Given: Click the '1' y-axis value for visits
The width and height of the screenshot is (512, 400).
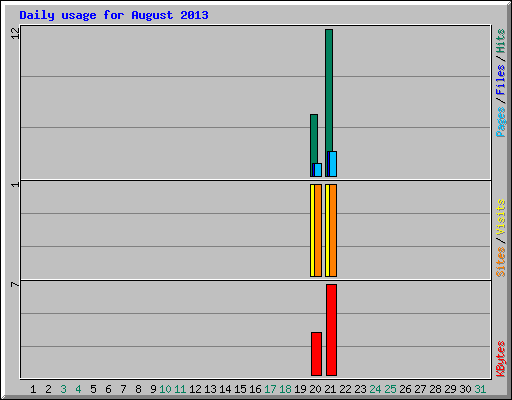Looking at the screenshot, I should pyautogui.click(x=15, y=184).
